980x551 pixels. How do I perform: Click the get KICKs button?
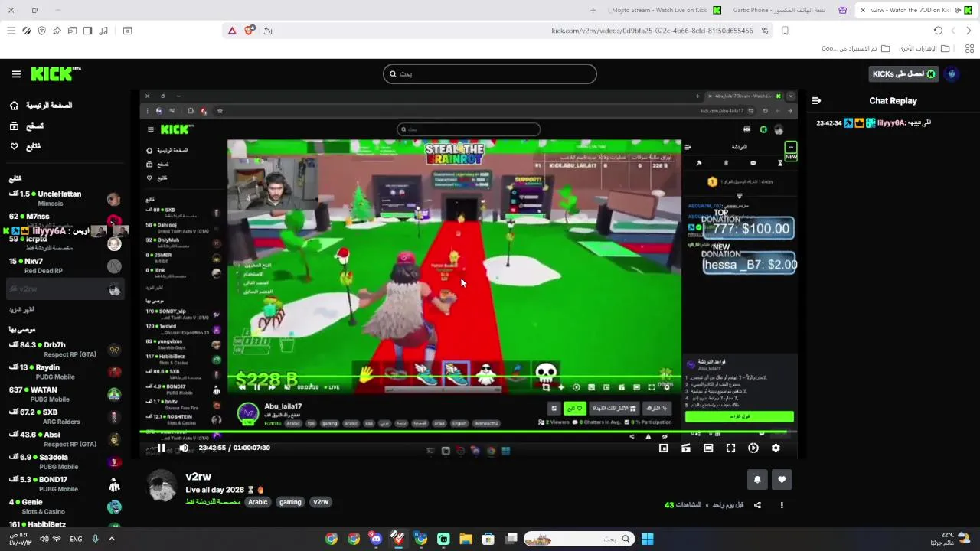pos(904,74)
